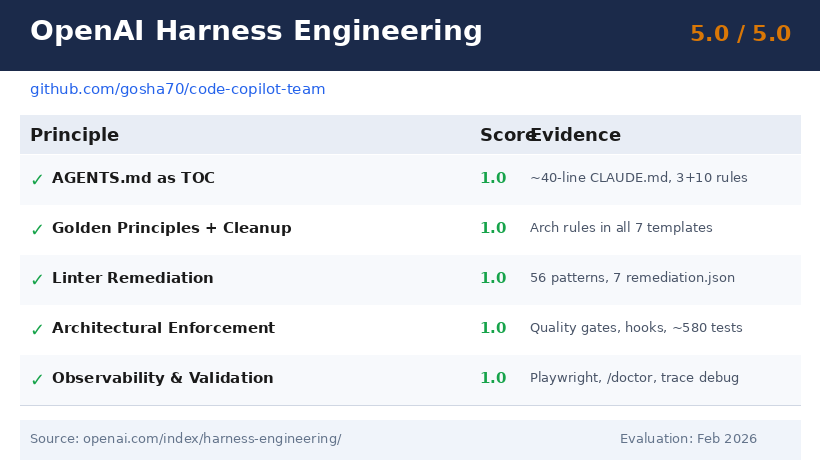Click the 1.0 score for Architectural Enforcement row

pos(493,328)
